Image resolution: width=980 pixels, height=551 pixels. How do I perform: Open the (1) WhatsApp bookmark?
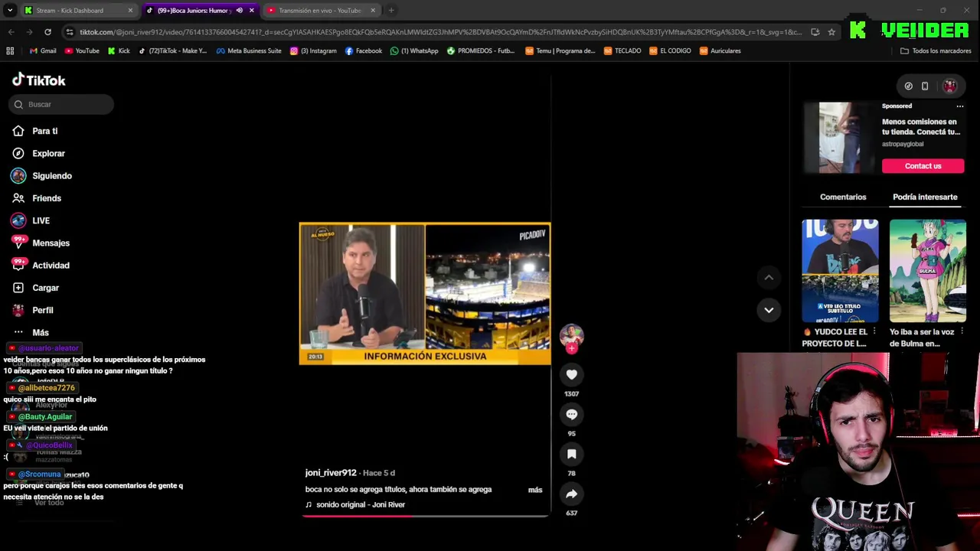tap(414, 51)
